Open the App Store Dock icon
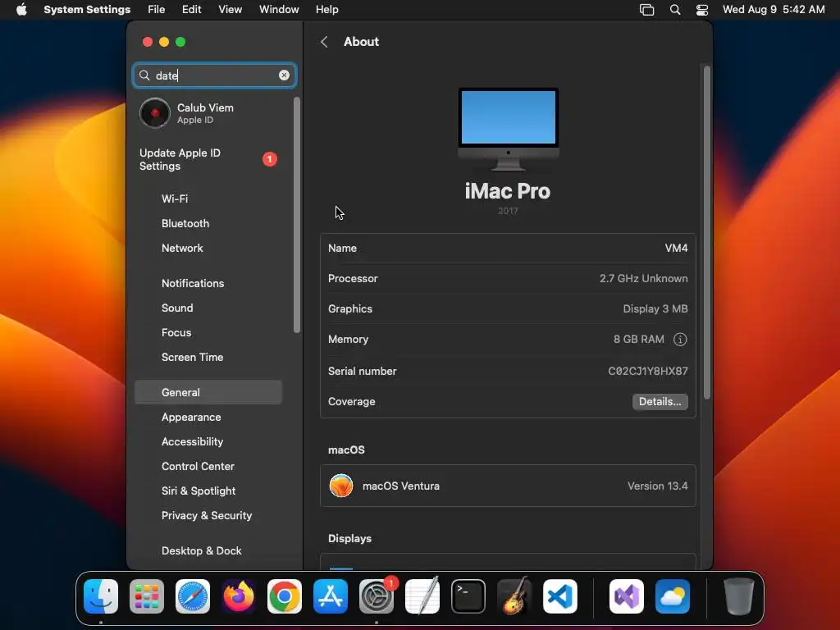Image resolution: width=840 pixels, height=630 pixels. click(331, 596)
